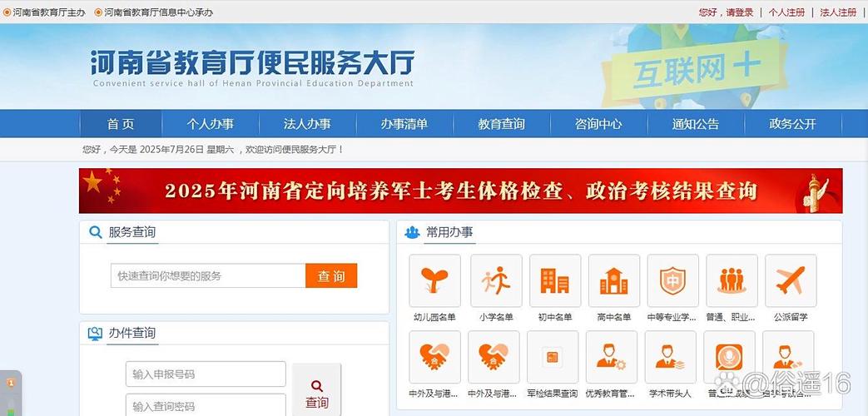Open the 军检结果查询 icon
868x416 pixels.
tap(552, 357)
